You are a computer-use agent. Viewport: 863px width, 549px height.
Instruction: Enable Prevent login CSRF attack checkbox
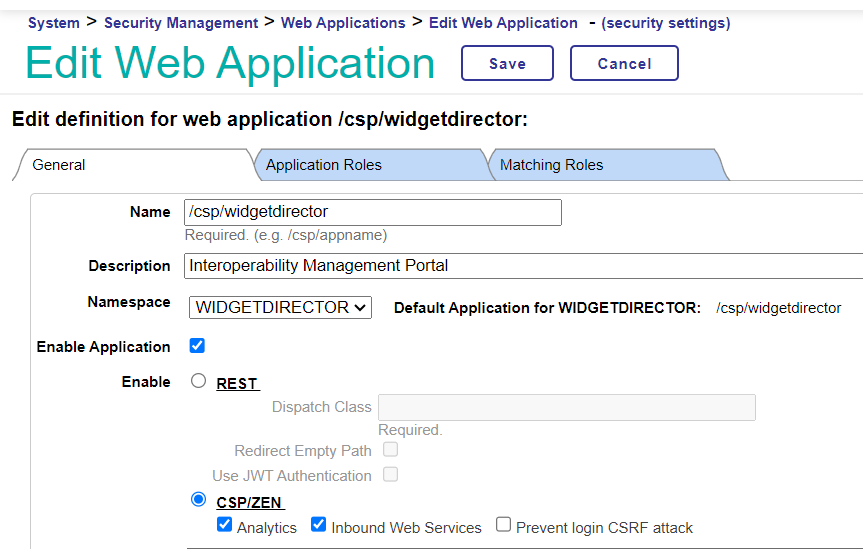point(503,525)
